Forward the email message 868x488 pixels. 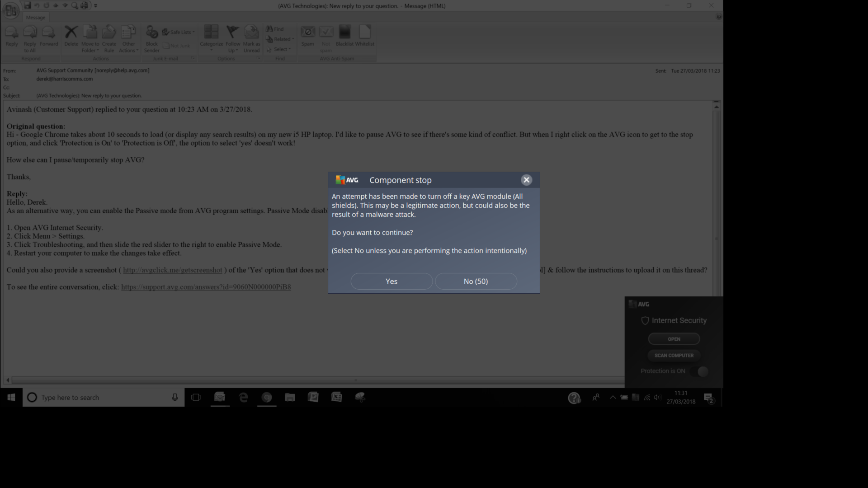49,37
